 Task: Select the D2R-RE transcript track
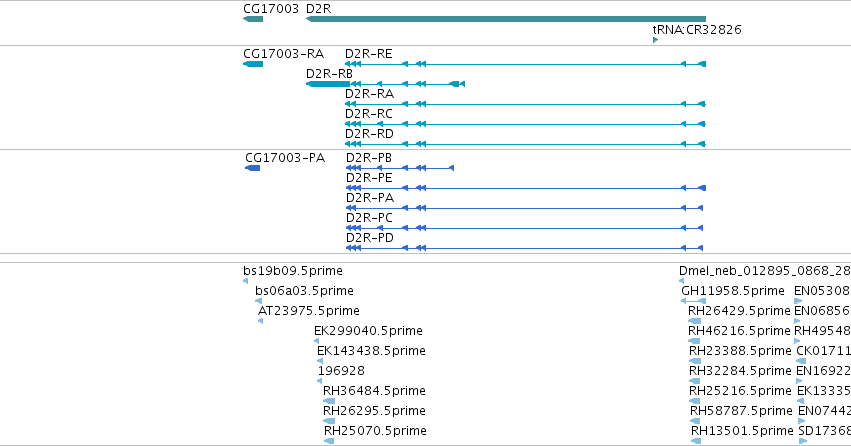coord(525,64)
